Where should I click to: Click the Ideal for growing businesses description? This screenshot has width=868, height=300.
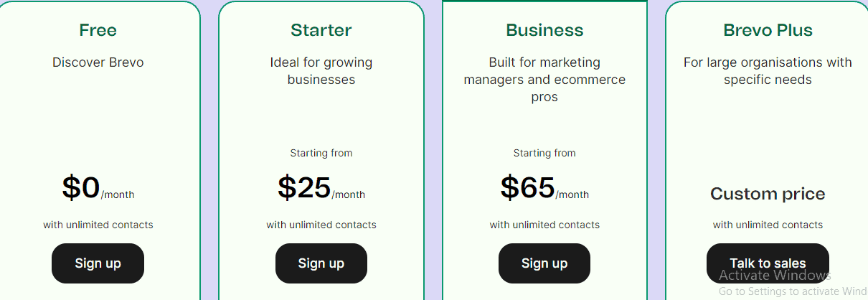coord(321,71)
